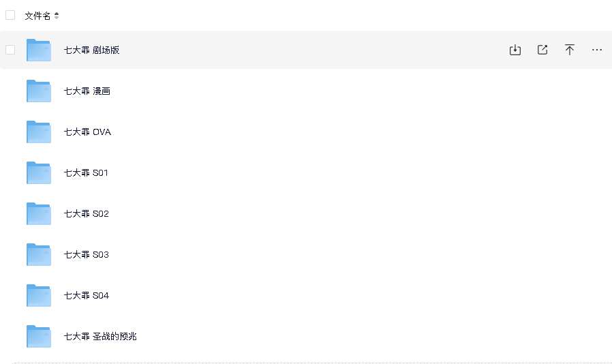The image size is (612, 364).
Task: Click download icon for 七大罪 剧场版
Action: pyautogui.click(x=515, y=50)
